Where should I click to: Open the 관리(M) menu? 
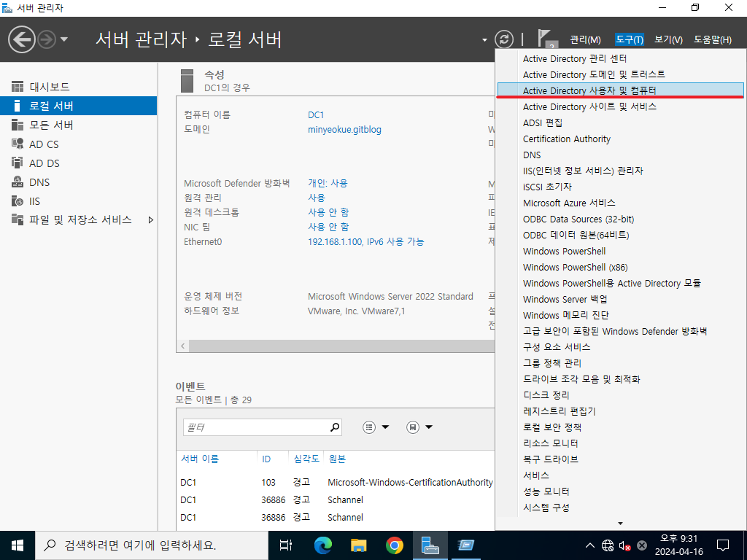[x=586, y=39]
